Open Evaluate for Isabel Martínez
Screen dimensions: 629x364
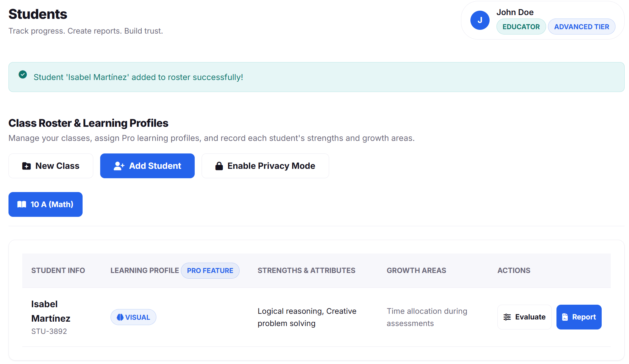(524, 317)
